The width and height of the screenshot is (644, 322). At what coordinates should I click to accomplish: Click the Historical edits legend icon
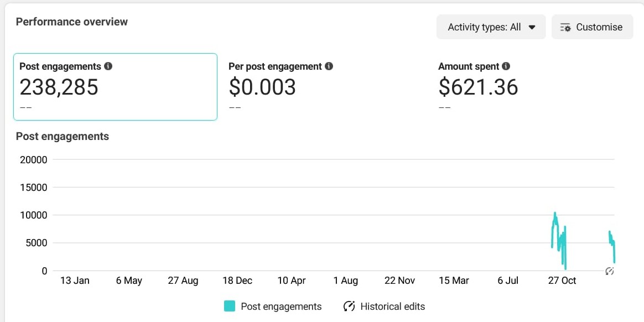(x=349, y=307)
